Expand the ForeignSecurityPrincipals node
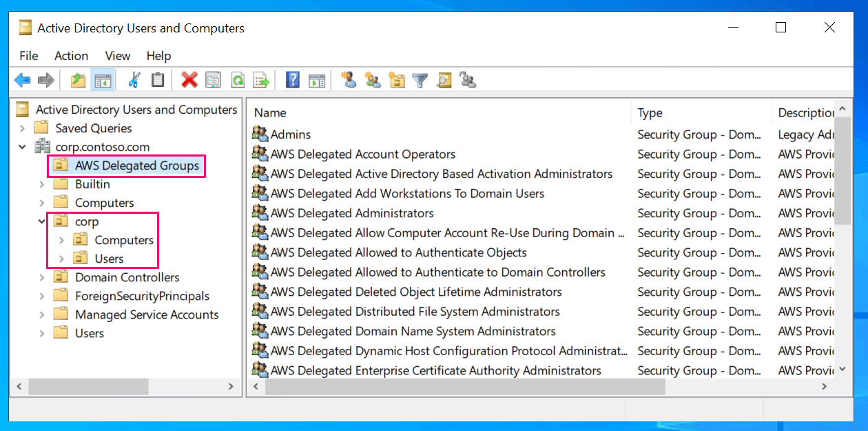 pyautogui.click(x=43, y=296)
